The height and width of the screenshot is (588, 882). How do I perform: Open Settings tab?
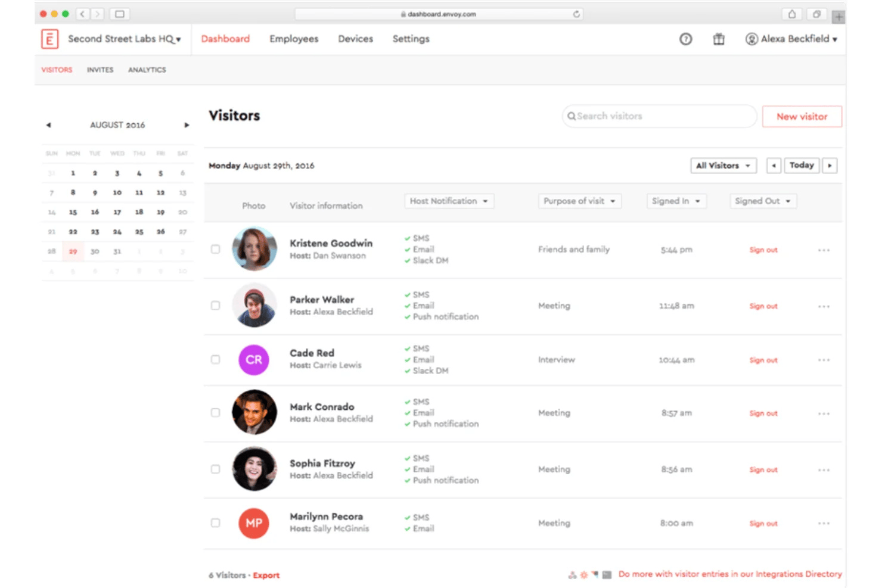(x=411, y=39)
